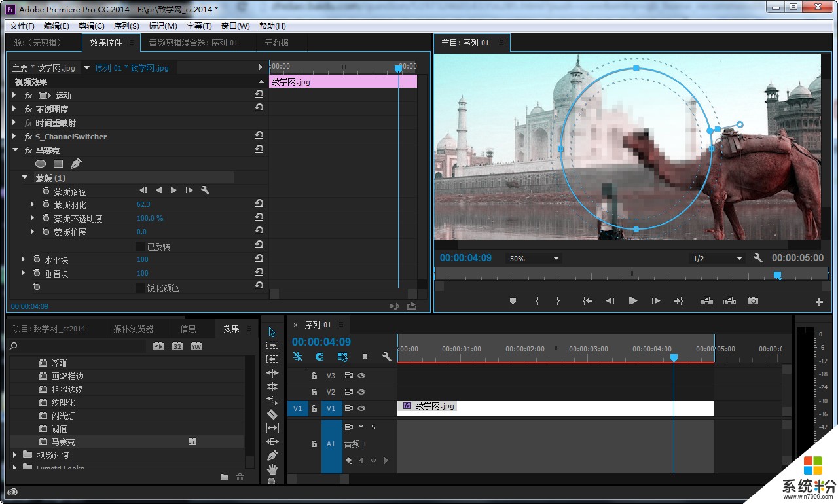Mute audio track A1
Viewport: 838px width, 504px height.
[361, 427]
